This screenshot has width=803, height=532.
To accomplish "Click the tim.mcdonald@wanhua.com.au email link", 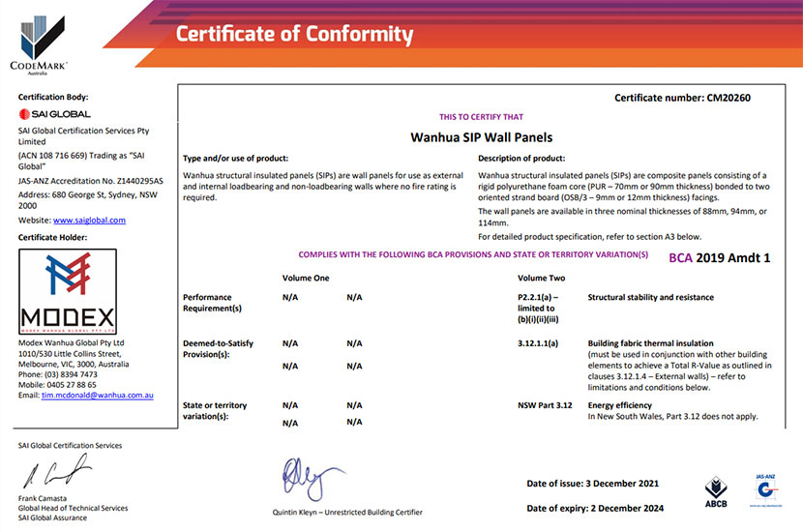I will 98,396.
